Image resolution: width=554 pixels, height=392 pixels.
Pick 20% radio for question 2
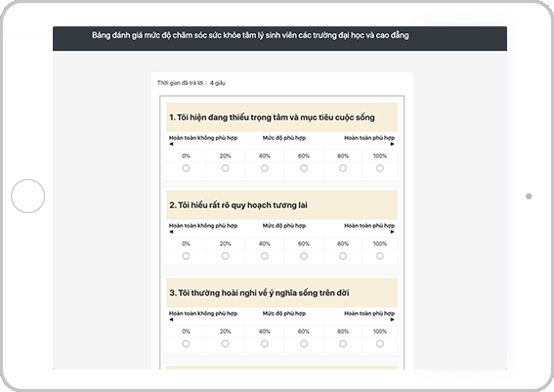click(225, 256)
